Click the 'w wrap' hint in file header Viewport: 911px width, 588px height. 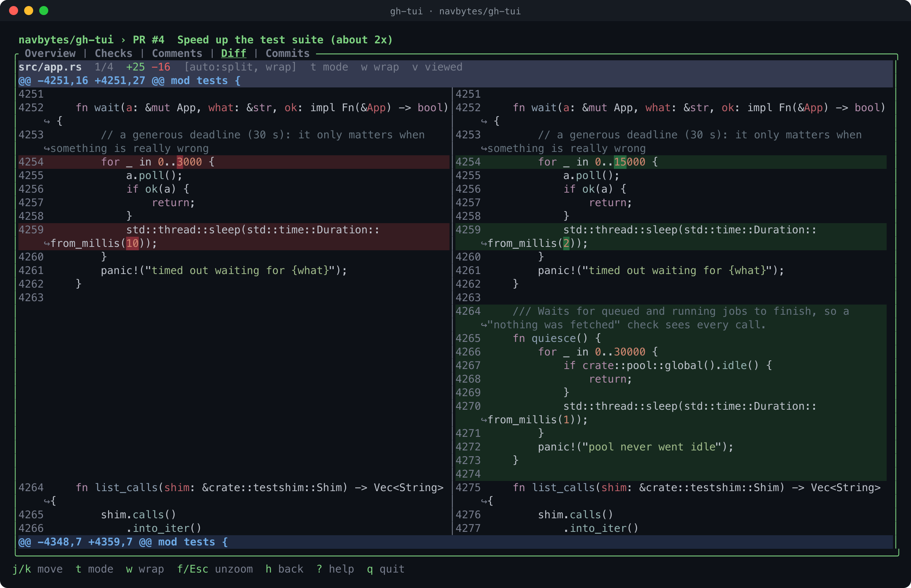tap(380, 67)
